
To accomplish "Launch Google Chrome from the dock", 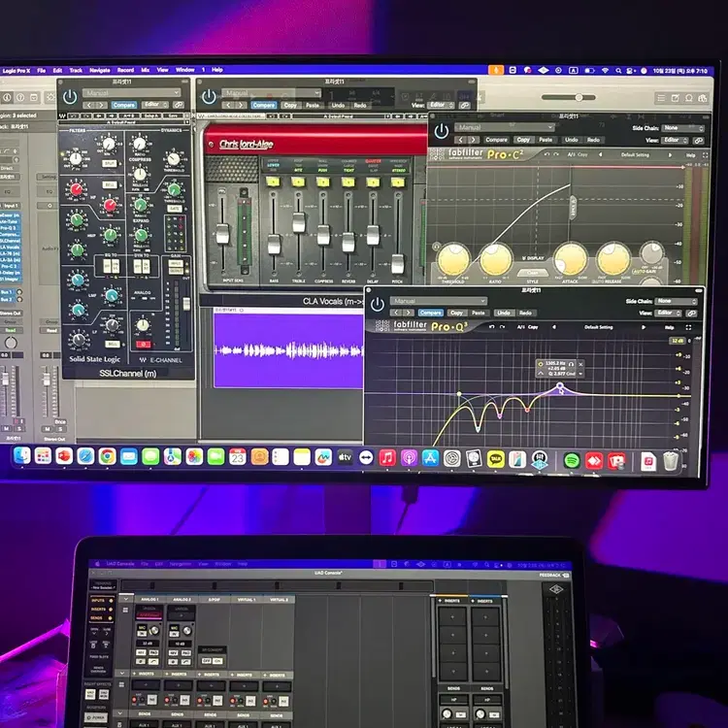I will tap(107, 455).
